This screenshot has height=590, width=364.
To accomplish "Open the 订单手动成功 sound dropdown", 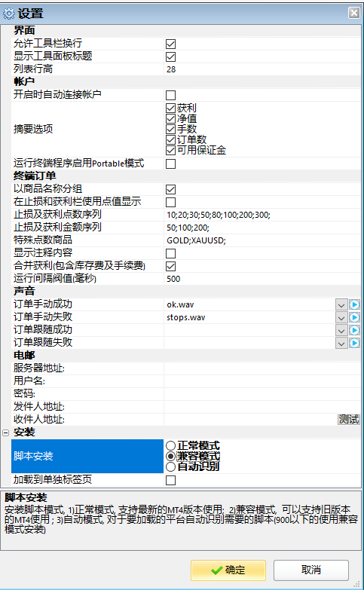I will [x=341, y=304].
